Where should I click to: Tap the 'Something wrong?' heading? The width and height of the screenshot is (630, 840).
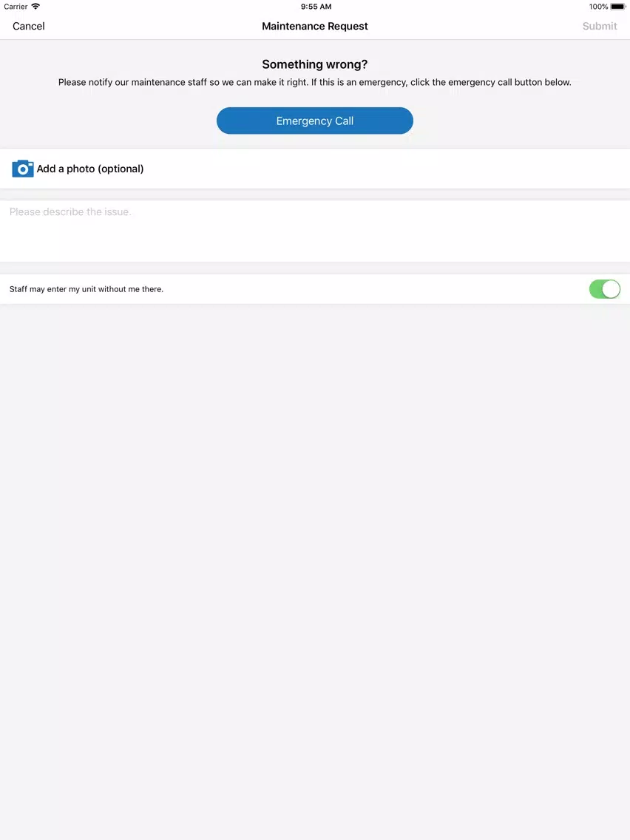[315, 64]
